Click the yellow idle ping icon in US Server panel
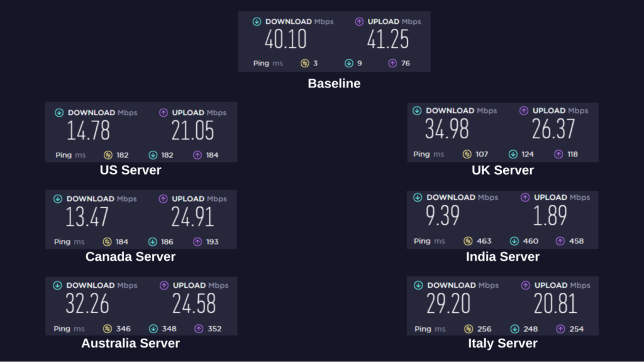Viewport: 644px width, 362px height. [x=107, y=155]
